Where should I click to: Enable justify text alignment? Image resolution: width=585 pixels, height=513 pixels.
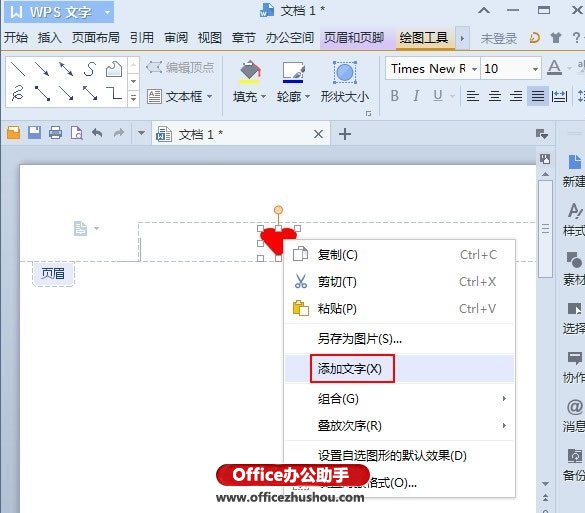point(538,96)
